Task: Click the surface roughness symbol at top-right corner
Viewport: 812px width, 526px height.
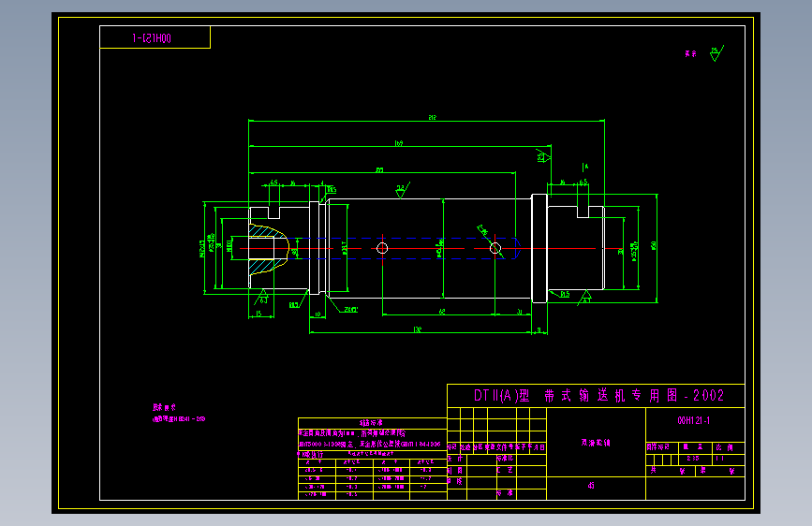Action: coord(716,52)
